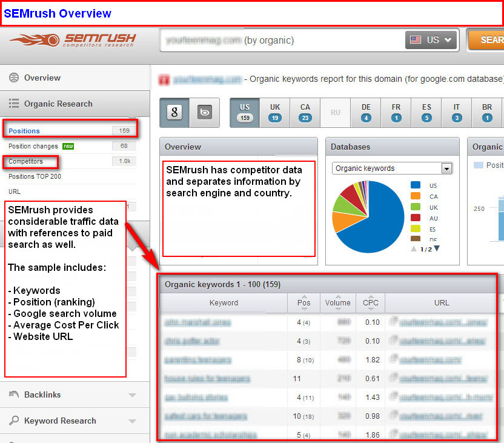Viewport: 504px width, 443px height.
Task: Click the Databases panel header
Action: tap(392, 147)
